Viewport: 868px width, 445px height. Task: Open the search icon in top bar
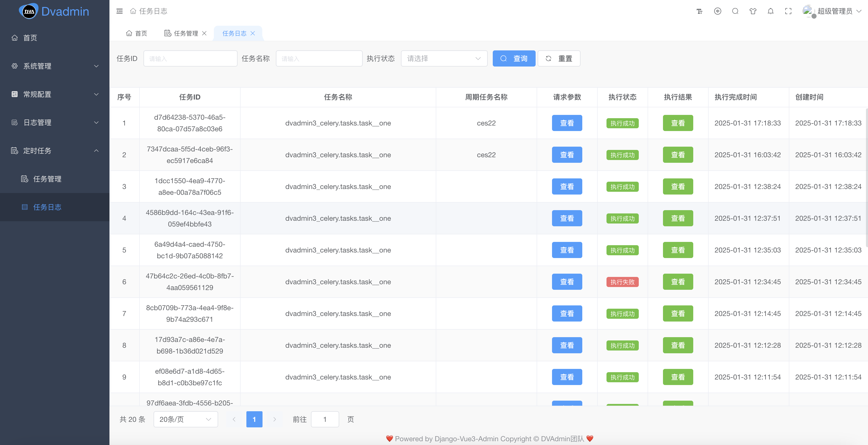[x=735, y=11]
